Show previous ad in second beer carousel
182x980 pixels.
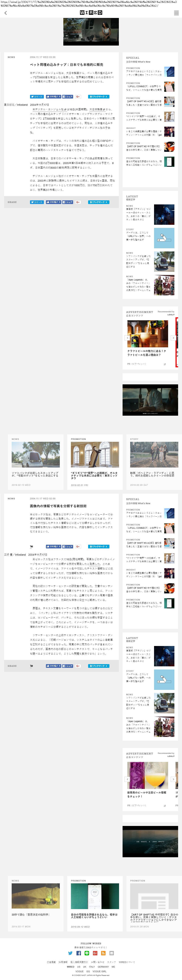(x=128, y=779)
